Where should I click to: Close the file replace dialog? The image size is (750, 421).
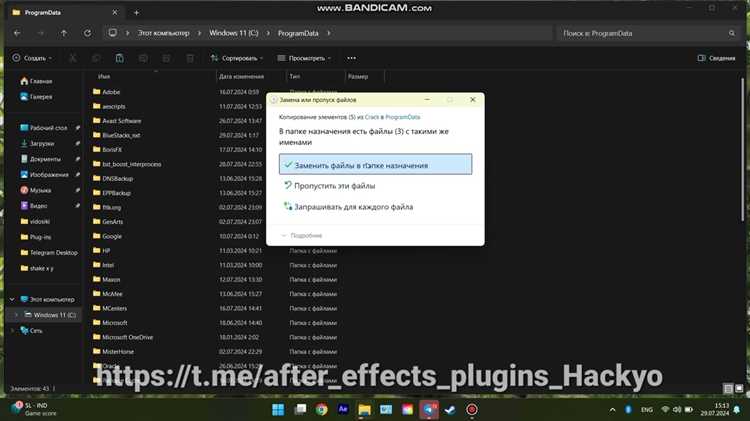pos(473,100)
